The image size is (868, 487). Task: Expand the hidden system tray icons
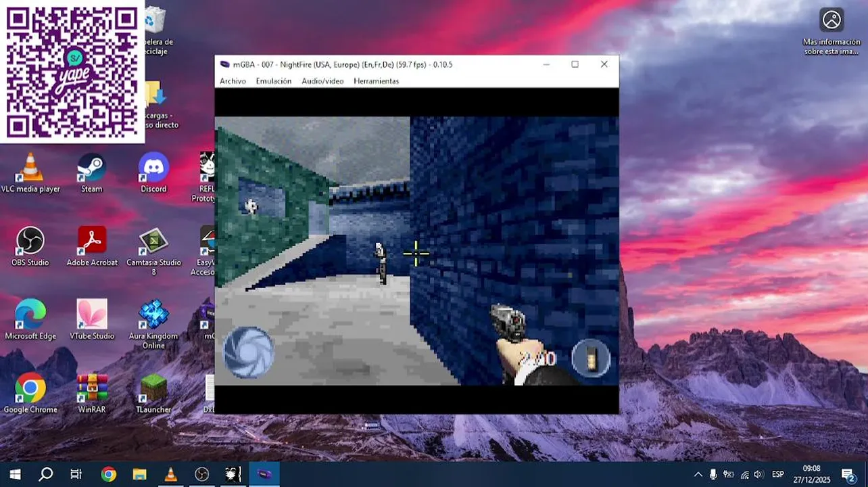point(698,474)
